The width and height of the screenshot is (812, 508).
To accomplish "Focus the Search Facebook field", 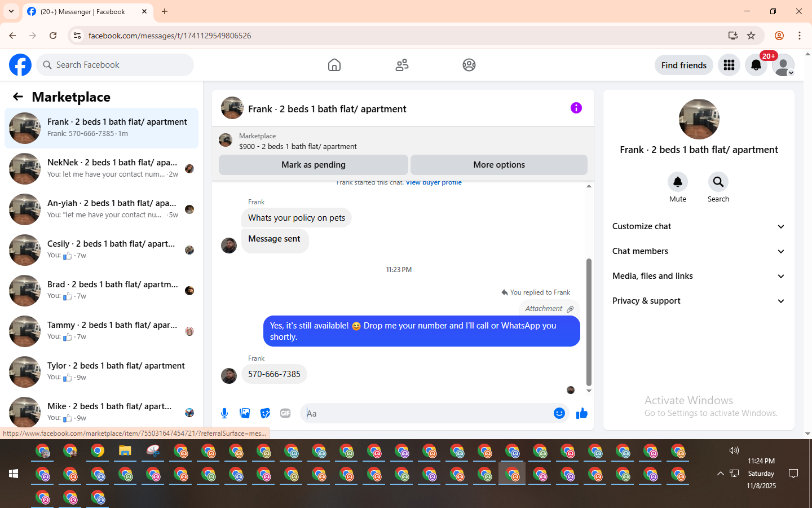I will (x=115, y=65).
